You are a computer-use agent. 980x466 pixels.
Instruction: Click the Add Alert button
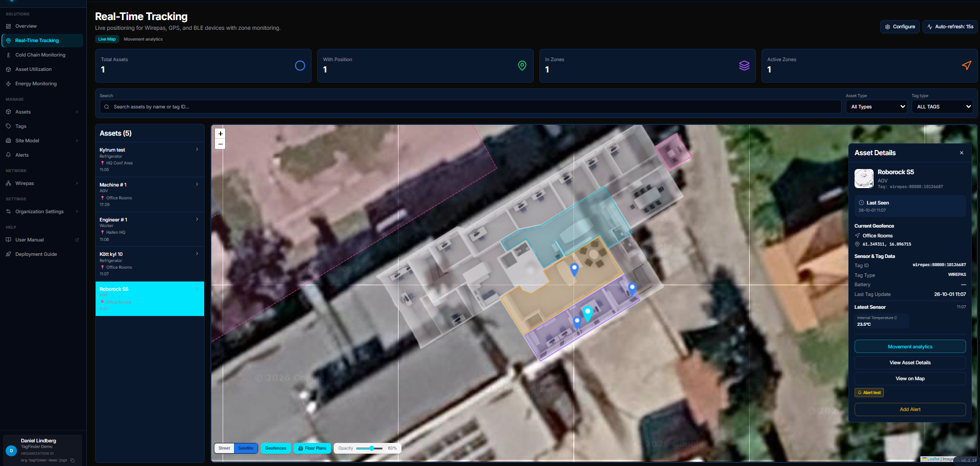(910, 409)
